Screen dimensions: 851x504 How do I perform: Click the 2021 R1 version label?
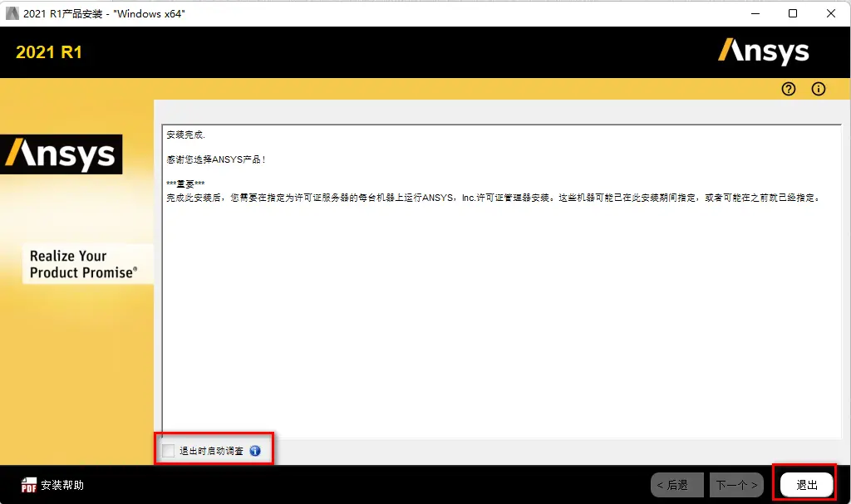pos(49,52)
